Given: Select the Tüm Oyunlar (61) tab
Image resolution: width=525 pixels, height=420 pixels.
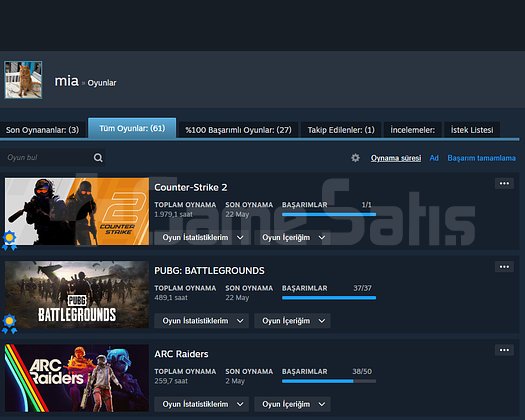Looking at the screenshot, I should click(x=132, y=128).
